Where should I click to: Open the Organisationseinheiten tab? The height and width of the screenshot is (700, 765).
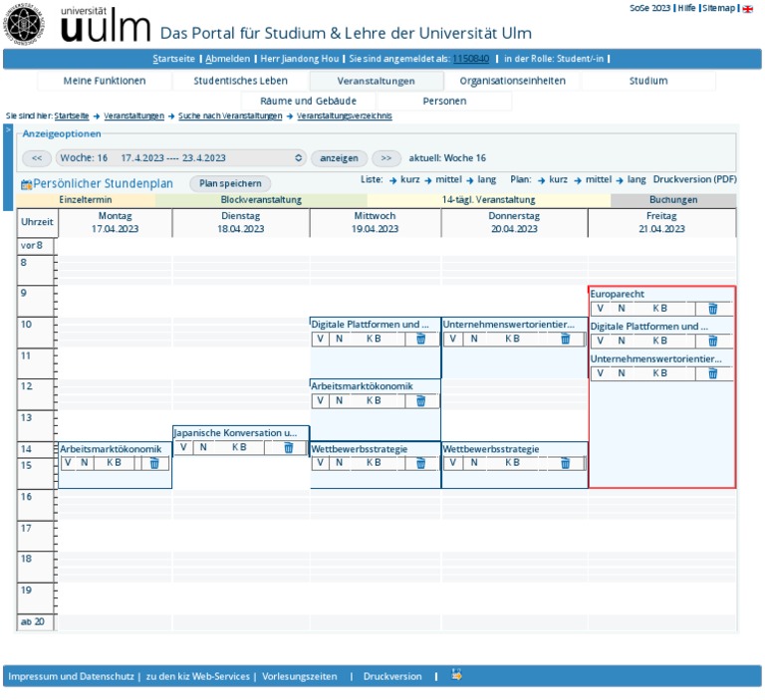click(x=512, y=81)
